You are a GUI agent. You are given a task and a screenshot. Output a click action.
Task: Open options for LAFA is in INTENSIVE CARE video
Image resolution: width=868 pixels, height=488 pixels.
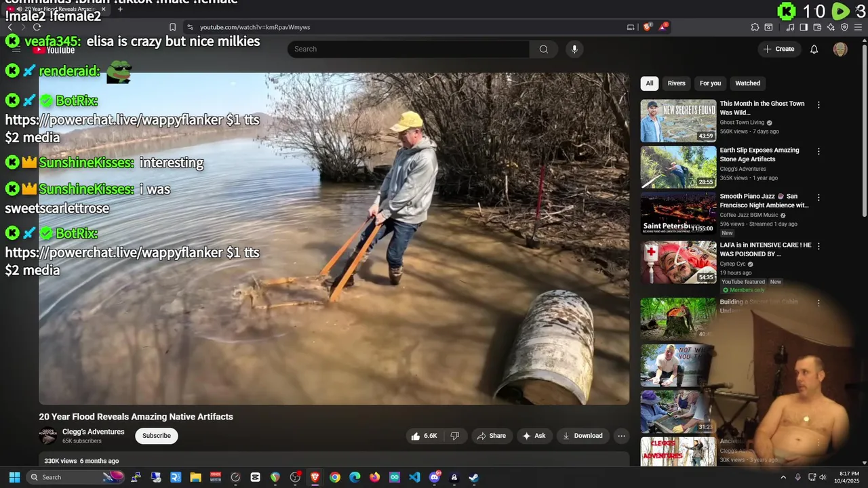point(818,246)
